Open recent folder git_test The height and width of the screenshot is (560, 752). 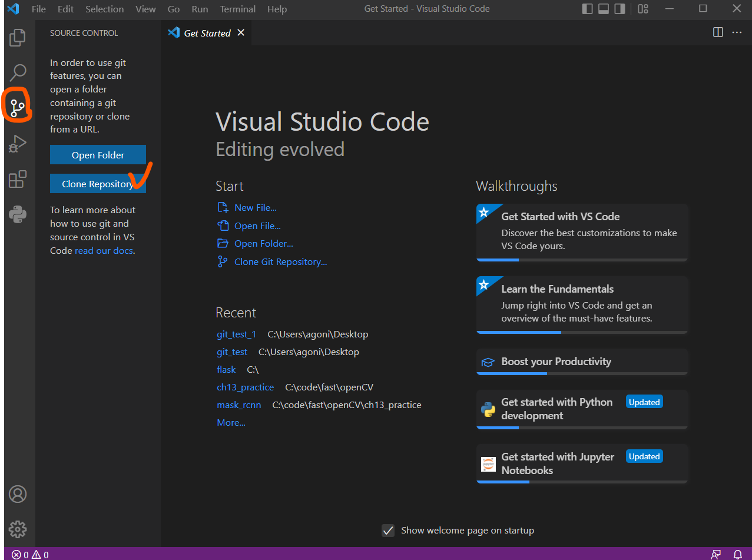point(232,352)
